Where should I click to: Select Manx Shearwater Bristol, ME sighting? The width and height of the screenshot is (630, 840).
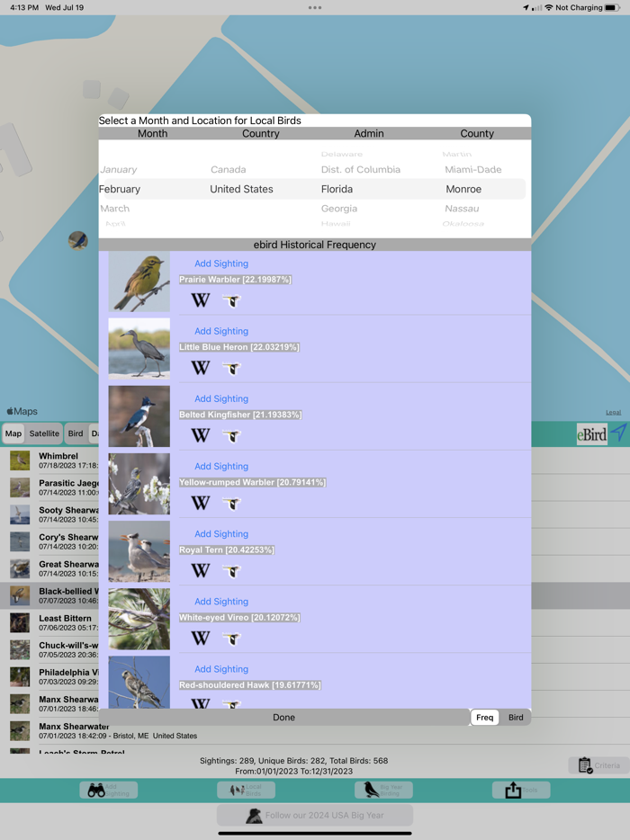(x=315, y=730)
